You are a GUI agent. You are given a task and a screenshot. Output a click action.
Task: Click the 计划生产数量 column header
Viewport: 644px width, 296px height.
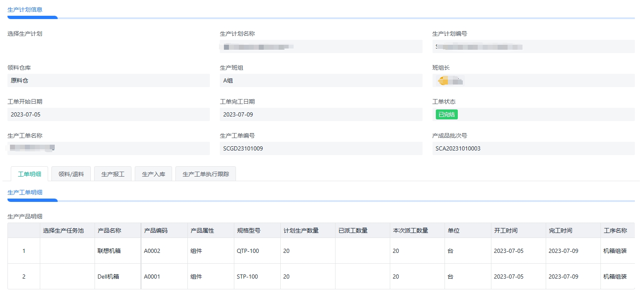point(301,230)
